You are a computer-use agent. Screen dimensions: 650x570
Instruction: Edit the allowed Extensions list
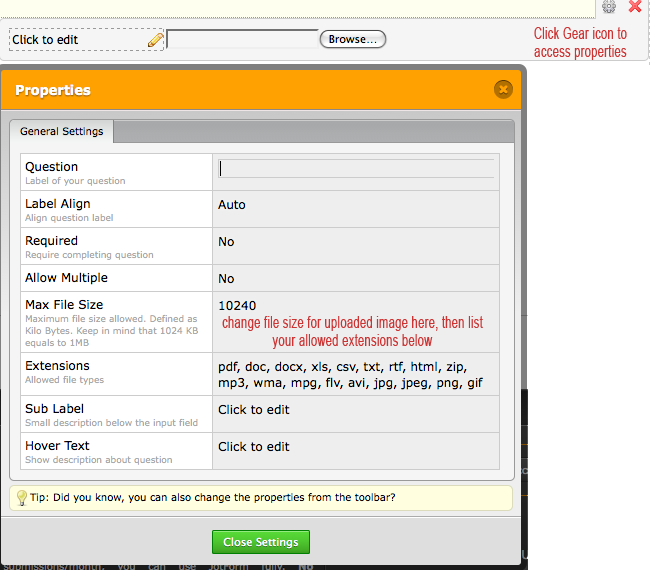350,375
